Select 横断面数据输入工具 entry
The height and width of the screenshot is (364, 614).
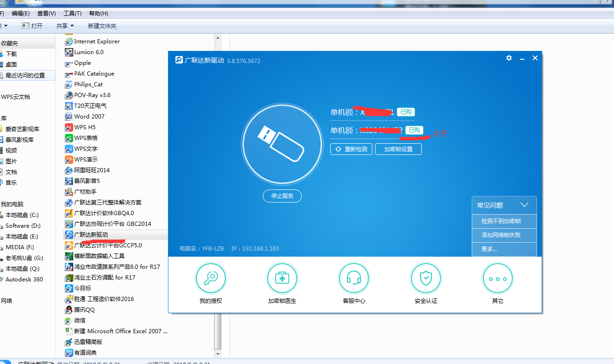click(x=99, y=256)
